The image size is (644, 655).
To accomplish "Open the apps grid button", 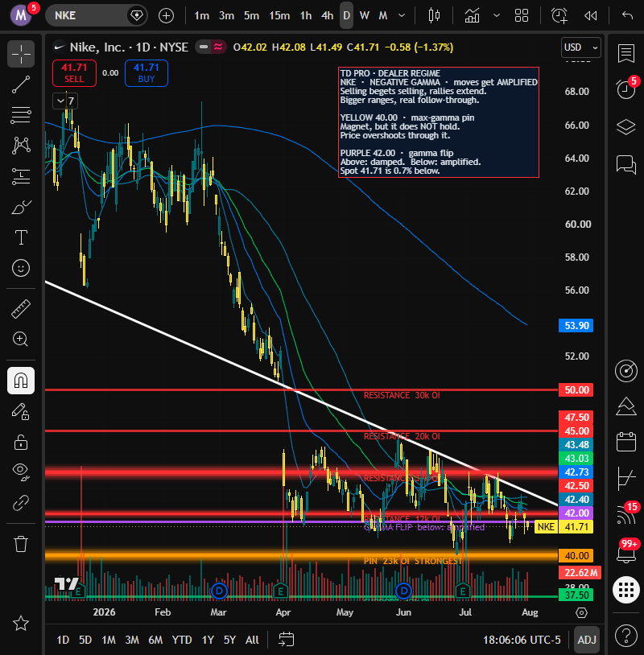I will 625,590.
